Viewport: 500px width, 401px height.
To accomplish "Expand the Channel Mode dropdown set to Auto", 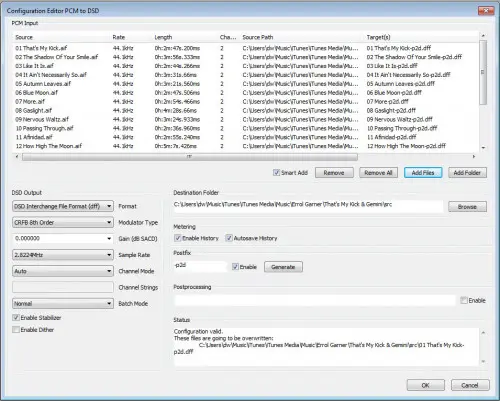I will (63, 271).
